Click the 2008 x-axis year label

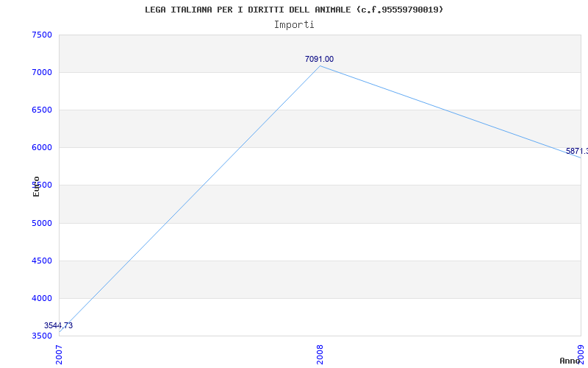tap(320, 355)
